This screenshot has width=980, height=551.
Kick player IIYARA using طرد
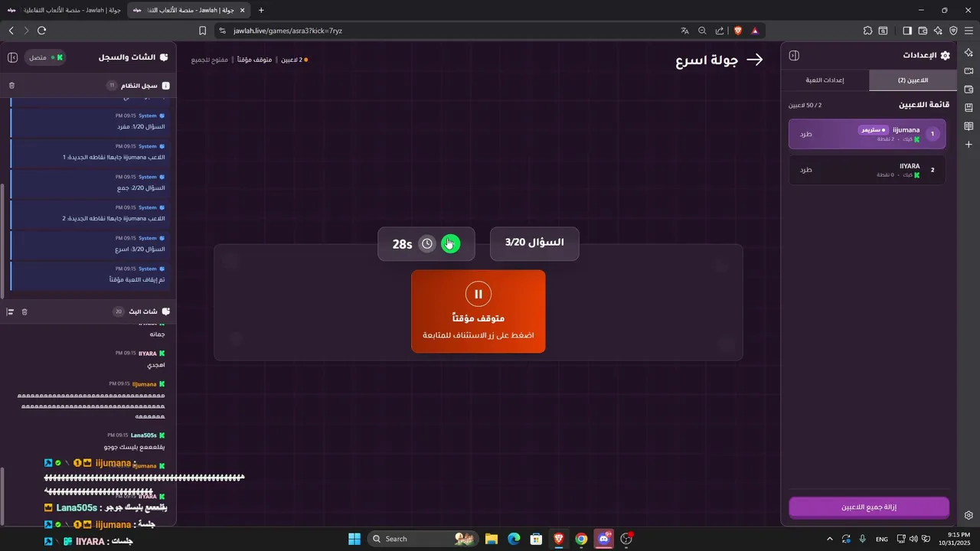coord(806,170)
